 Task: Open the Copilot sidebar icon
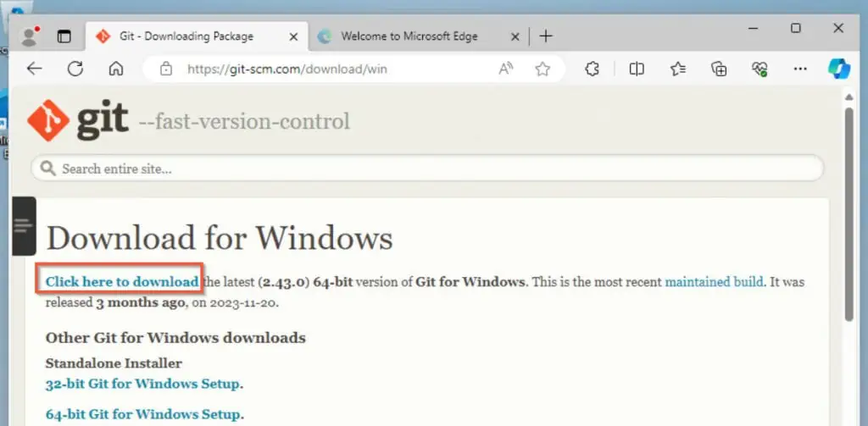tap(839, 69)
